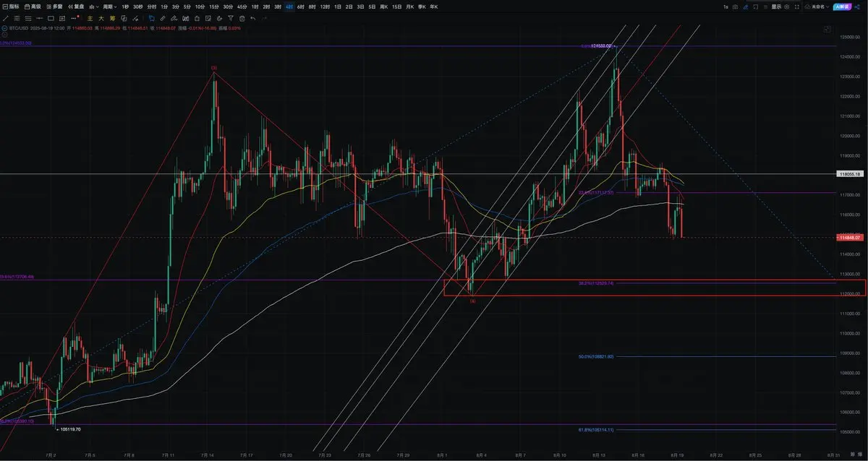Select the 1秒 timeframe
Viewport: 868px width, 461px height.
tap(125, 7)
